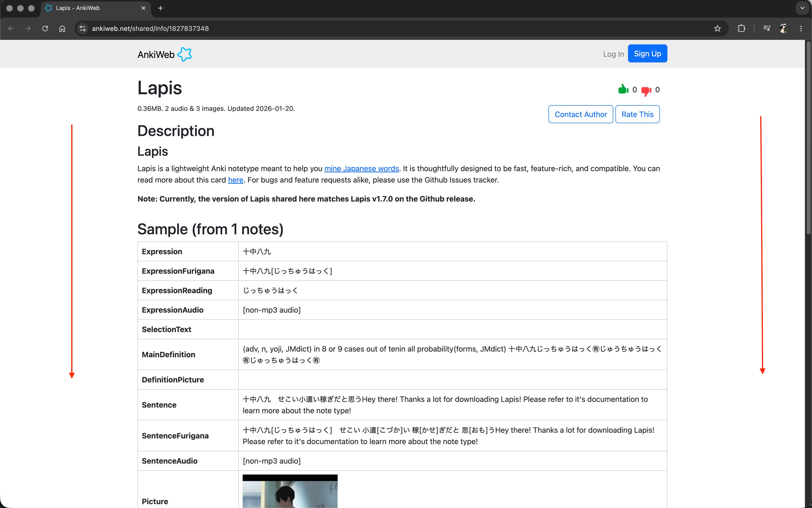The height and width of the screenshot is (508, 812).
Task: Click the 'MainDefinition' field name cell
Action: (x=188, y=354)
